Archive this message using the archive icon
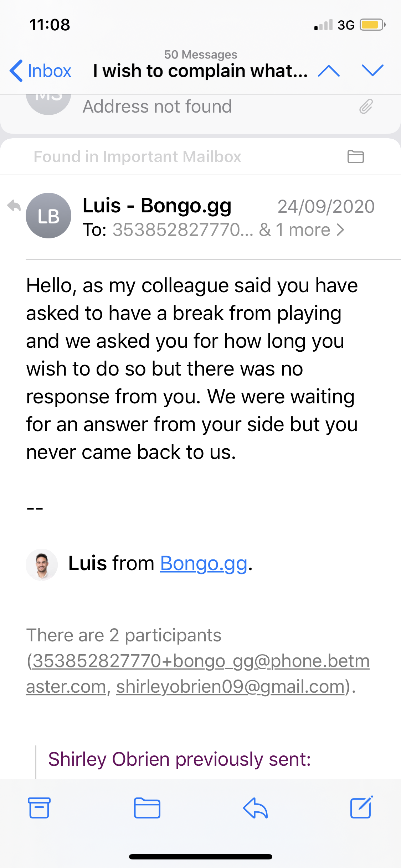 click(x=39, y=808)
